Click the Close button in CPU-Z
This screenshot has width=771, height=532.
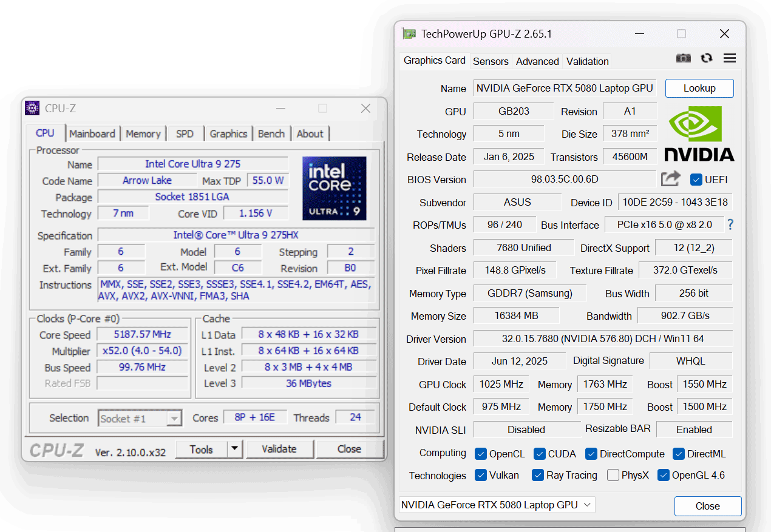pyautogui.click(x=350, y=449)
